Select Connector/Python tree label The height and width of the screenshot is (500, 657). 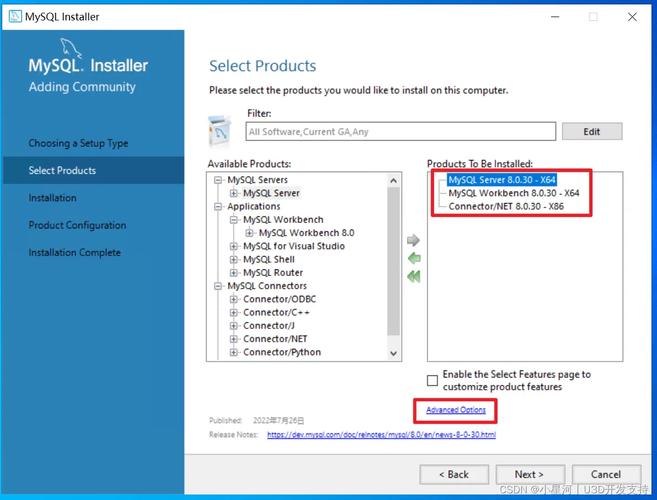pyautogui.click(x=282, y=352)
